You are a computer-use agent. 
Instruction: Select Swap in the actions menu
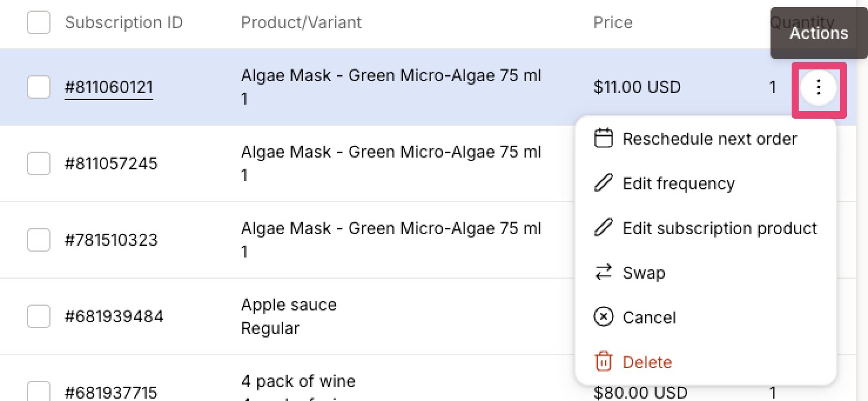click(x=705, y=273)
